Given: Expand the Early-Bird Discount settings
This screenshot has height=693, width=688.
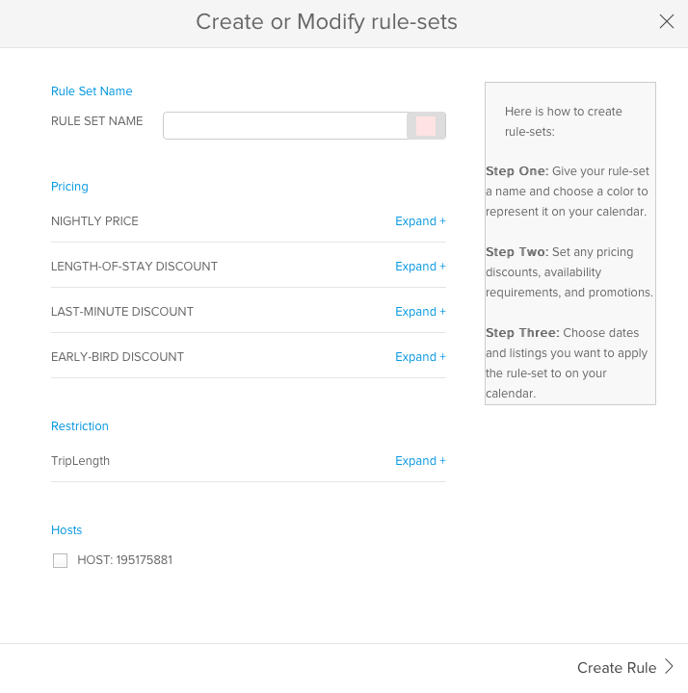Looking at the screenshot, I should coord(420,357).
